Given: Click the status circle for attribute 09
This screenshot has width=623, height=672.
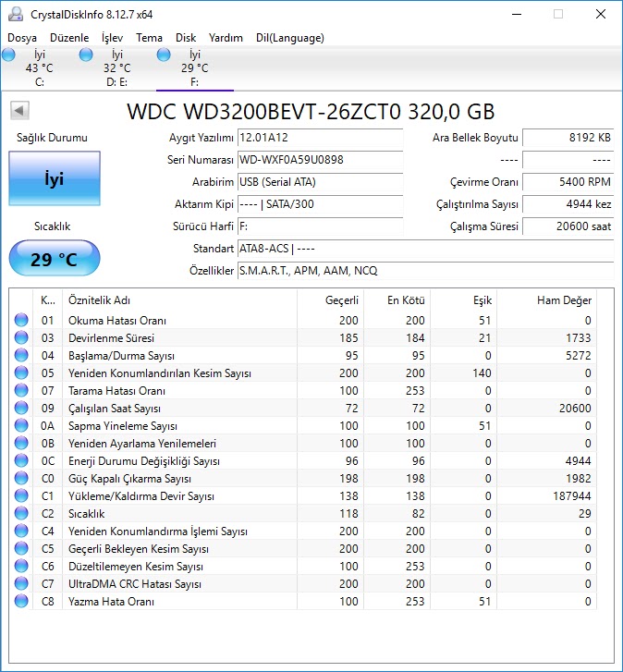Looking at the screenshot, I should click(21, 408).
